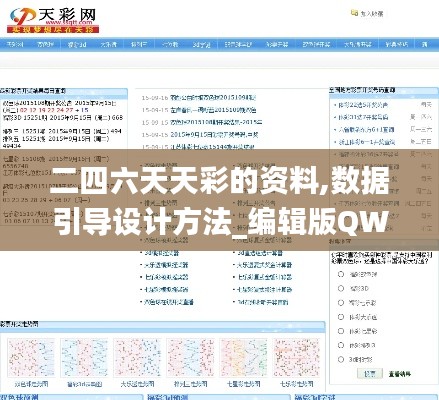The width and height of the screenshot is (439, 400).
Task: Click the 天彩网 site logo
Action: [x=53, y=21]
